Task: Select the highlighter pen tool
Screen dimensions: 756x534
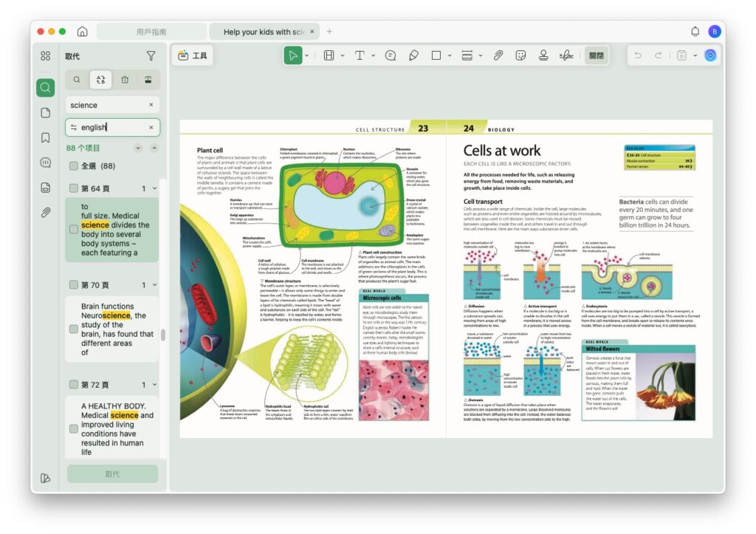Action: pos(413,55)
